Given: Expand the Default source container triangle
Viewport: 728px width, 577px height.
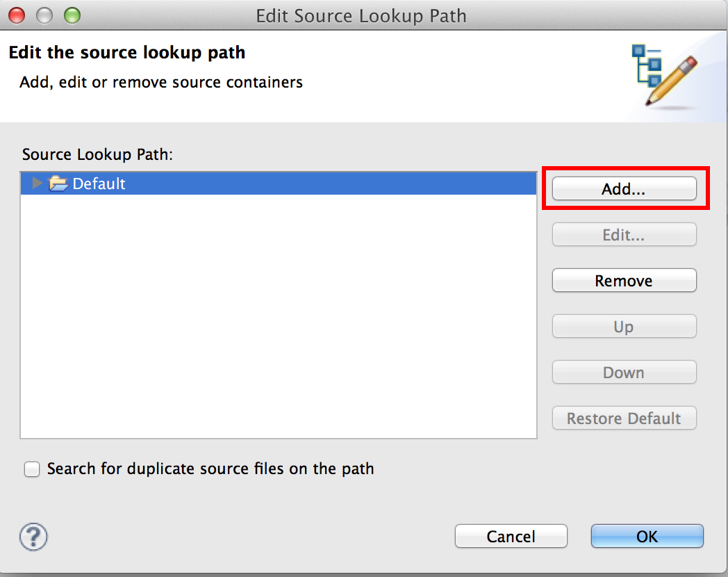Looking at the screenshot, I should [x=37, y=183].
